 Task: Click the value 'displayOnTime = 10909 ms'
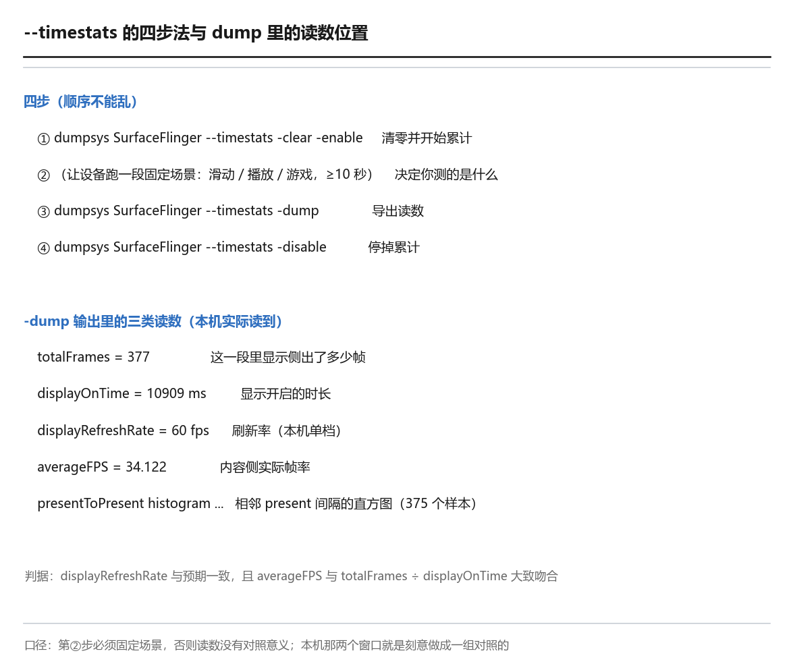[122, 393]
